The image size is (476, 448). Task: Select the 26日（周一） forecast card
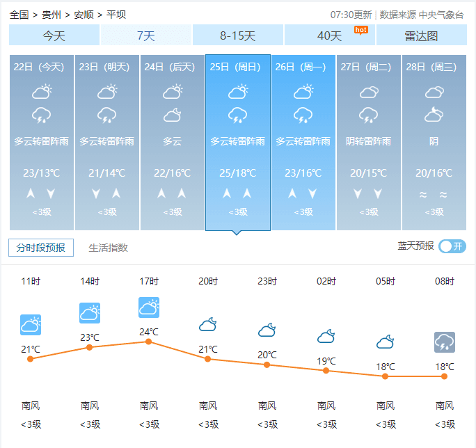[x=303, y=143]
